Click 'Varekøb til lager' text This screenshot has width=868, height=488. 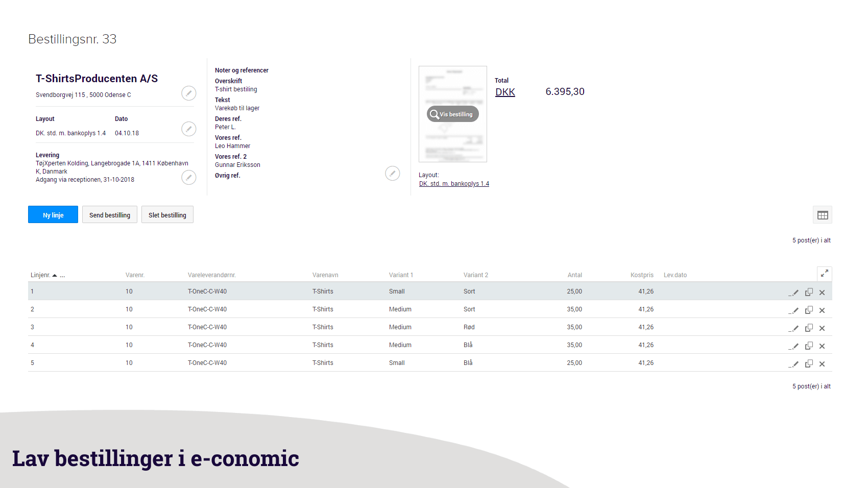click(x=237, y=108)
